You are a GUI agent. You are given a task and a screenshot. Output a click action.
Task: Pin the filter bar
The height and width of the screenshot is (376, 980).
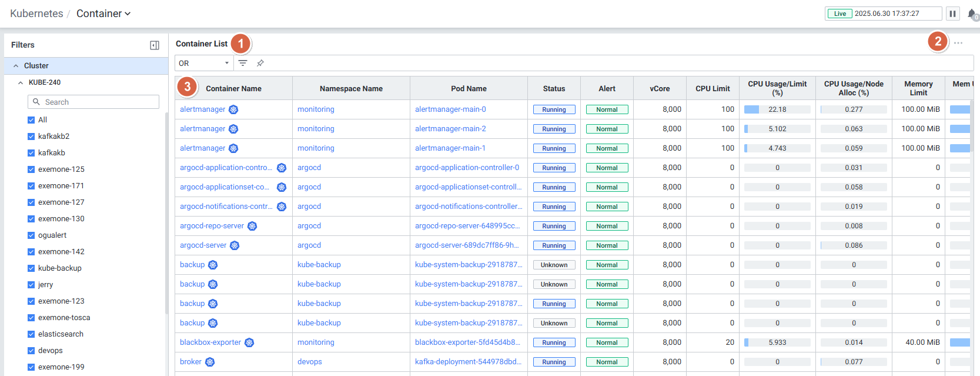(260, 63)
